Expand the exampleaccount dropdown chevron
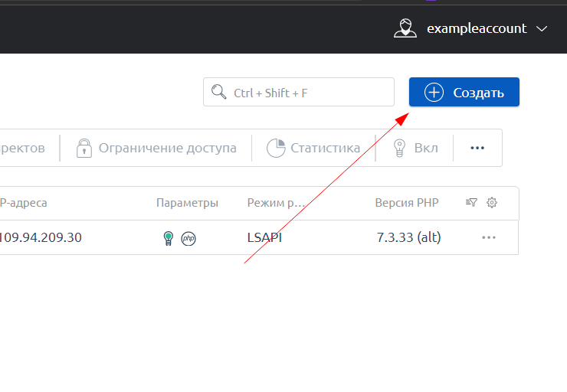The image size is (567, 392). point(542,28)
